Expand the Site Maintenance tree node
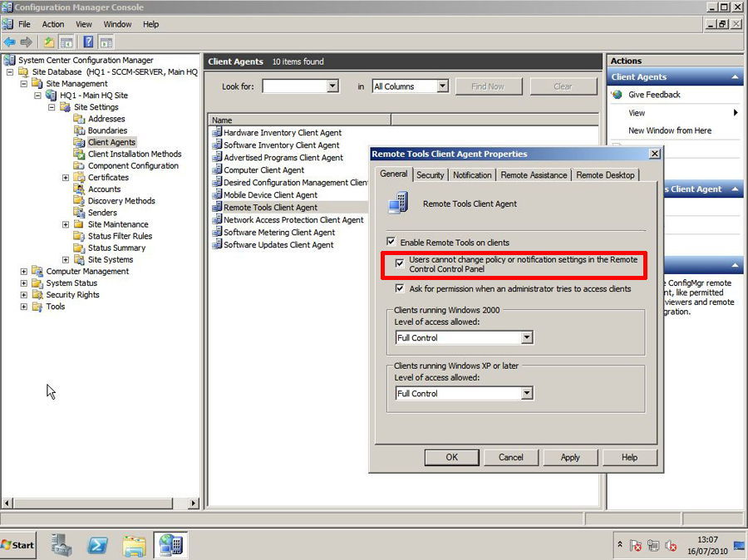 [x=66, y=224]
